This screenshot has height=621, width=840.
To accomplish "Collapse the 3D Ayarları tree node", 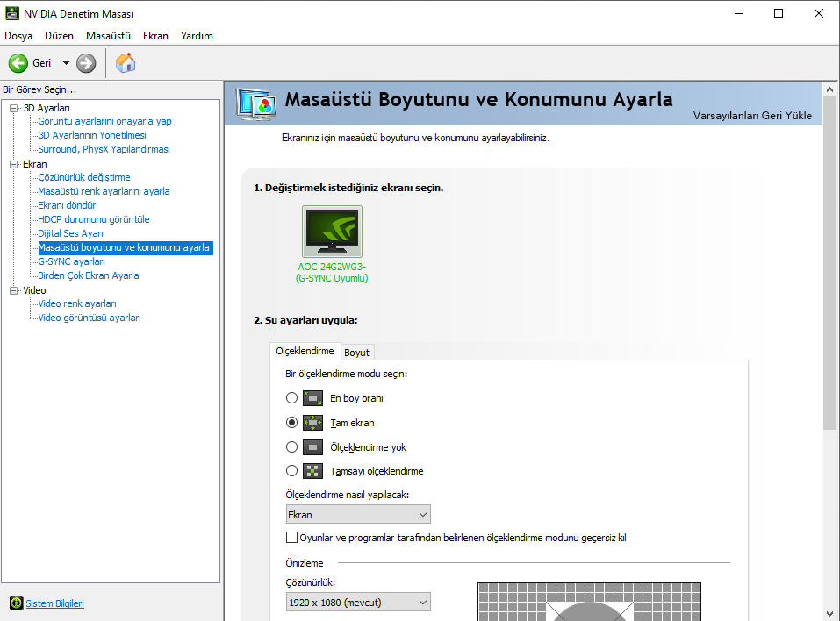I will click(x=14, y=108).
